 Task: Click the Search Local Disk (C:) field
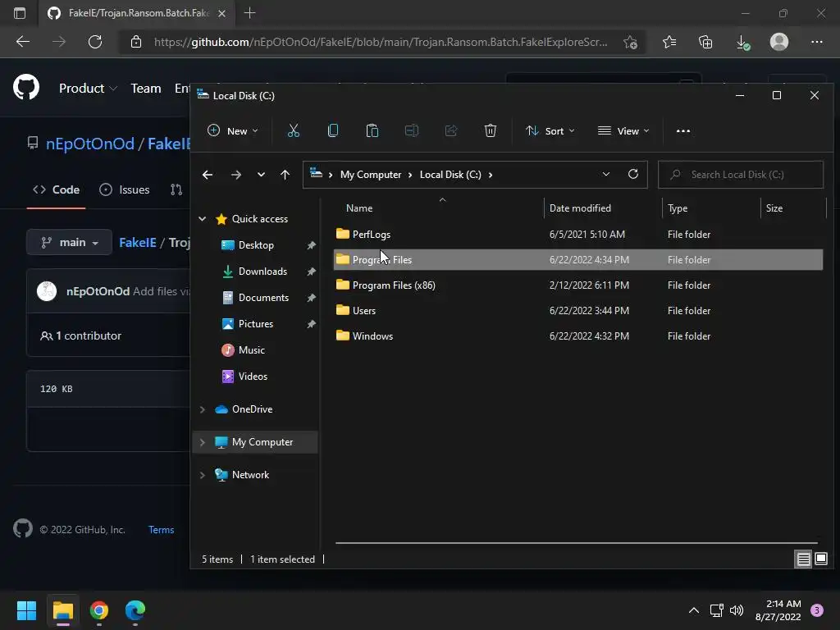[741, 174]
